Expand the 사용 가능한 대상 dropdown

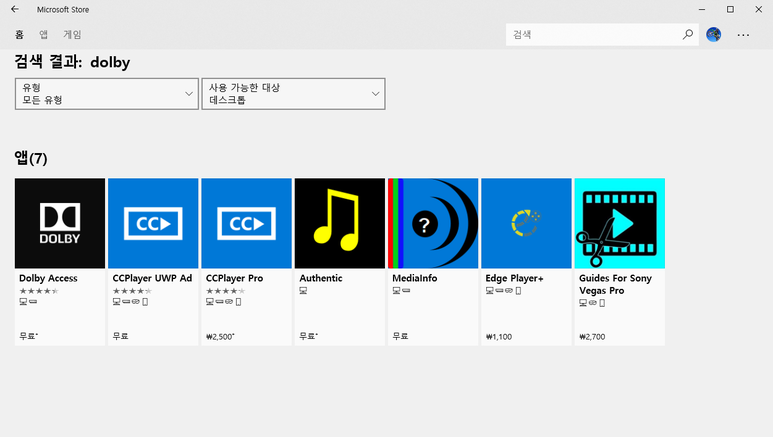293,94
